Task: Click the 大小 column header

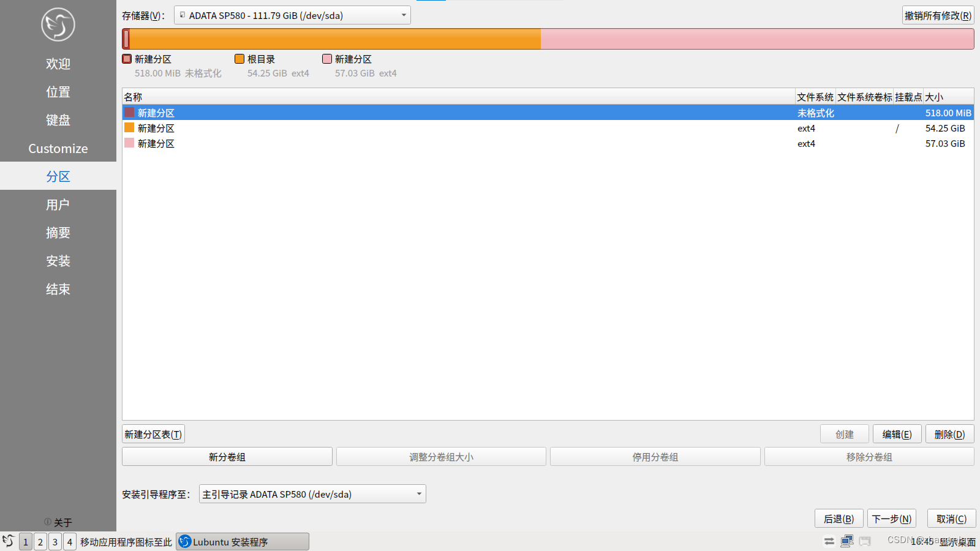Action: (949, 97)
